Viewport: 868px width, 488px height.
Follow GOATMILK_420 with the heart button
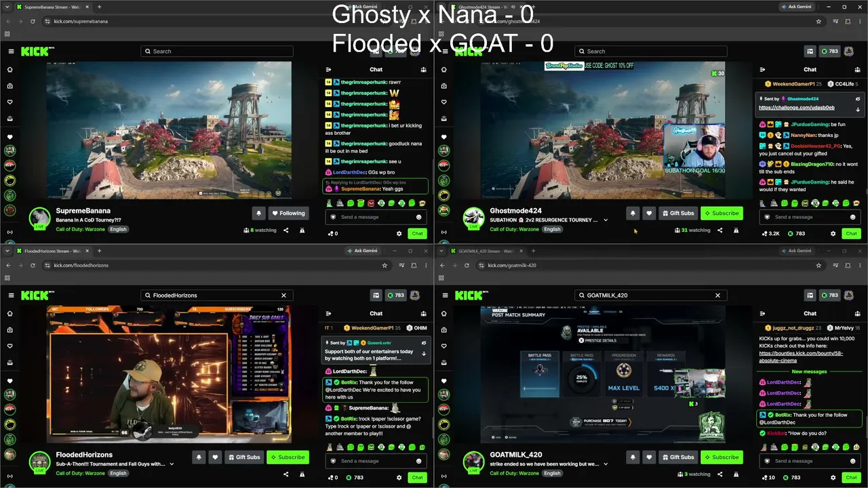click(x=649, y=457)
